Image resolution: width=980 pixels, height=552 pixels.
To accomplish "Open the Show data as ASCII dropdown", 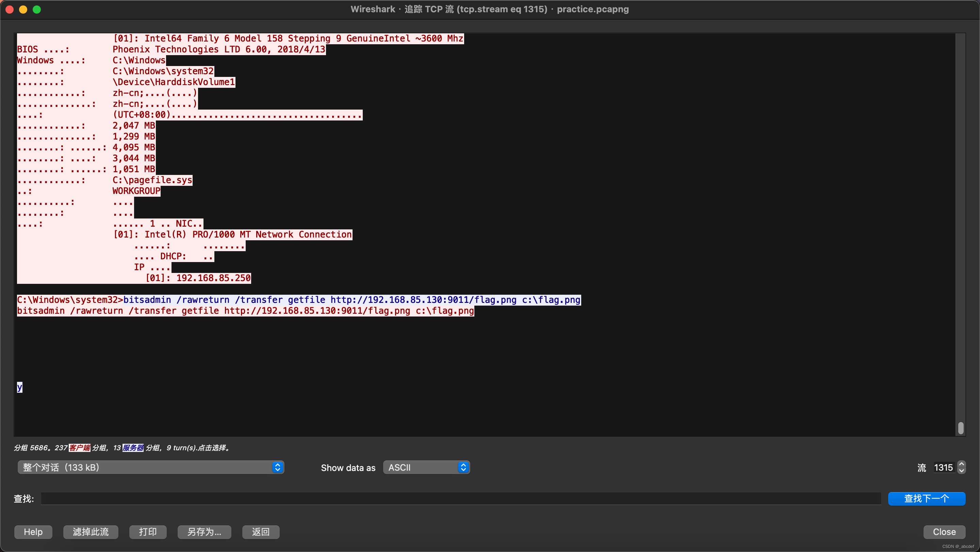I will 426,467.
